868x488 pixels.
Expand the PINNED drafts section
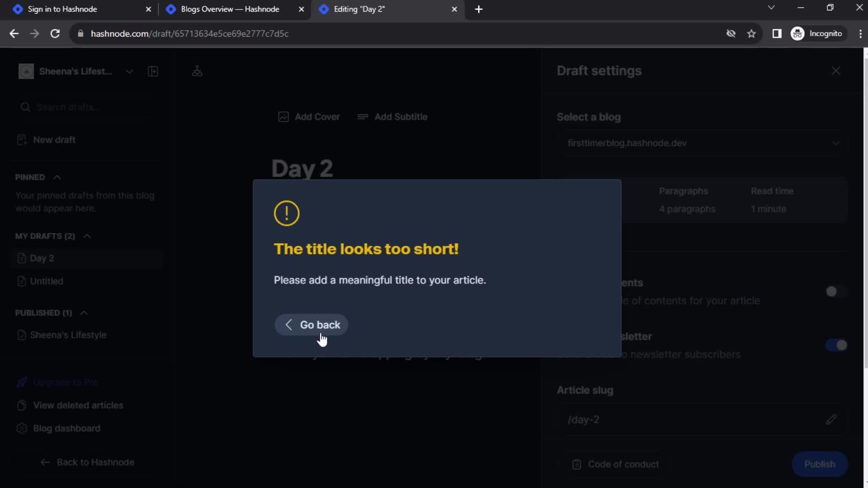(56, 176)
